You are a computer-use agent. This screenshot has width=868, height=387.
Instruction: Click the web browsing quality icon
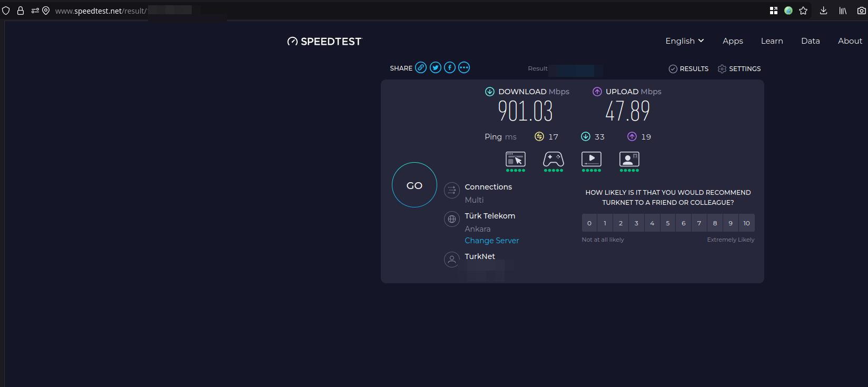516,159
